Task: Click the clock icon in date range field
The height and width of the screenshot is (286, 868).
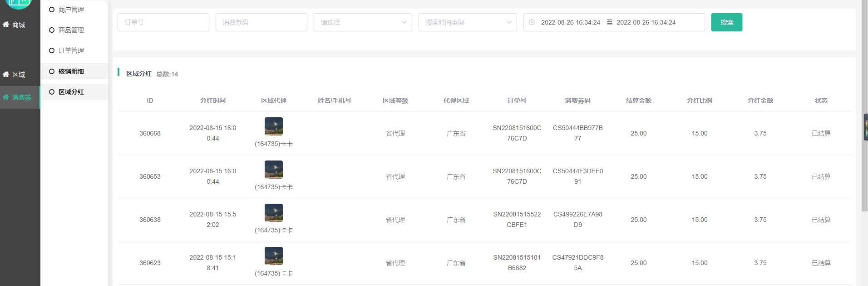Action: coord(532,22)
